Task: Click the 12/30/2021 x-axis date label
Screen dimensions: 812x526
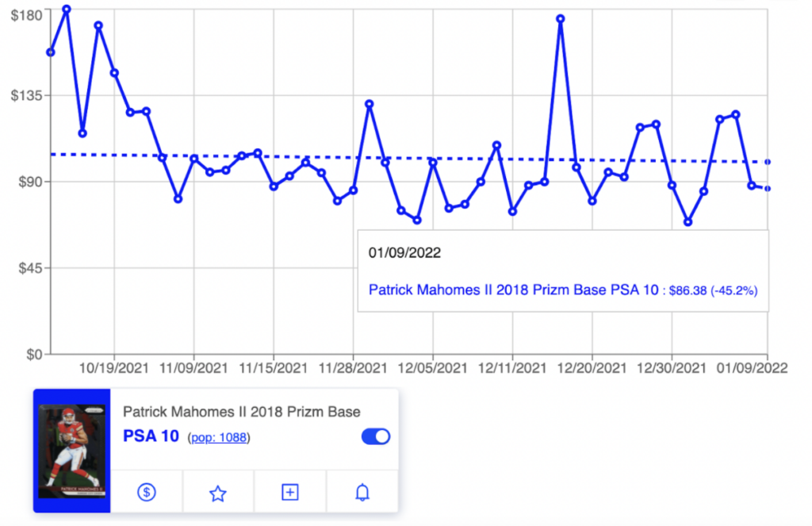Action: pos(672,368)
